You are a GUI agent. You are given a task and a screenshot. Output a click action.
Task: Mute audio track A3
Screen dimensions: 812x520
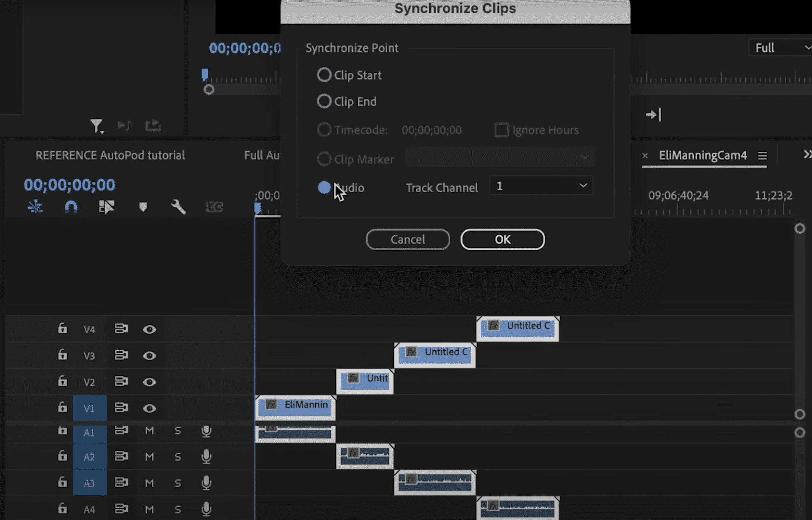149,483
